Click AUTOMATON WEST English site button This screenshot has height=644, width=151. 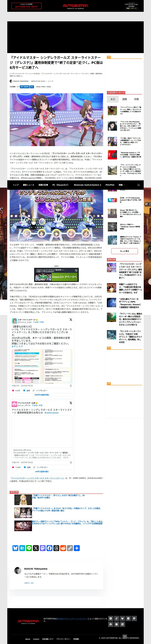click(x=26, y=6)
